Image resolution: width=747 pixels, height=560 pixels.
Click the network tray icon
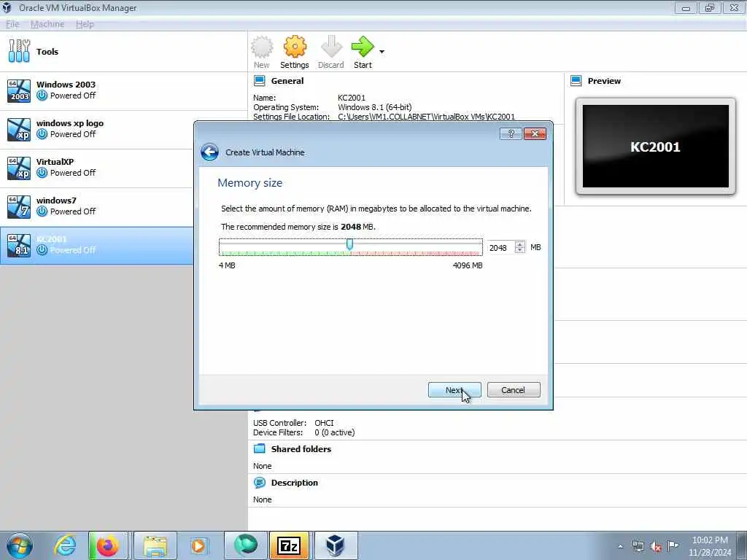[x=638, y=546]
